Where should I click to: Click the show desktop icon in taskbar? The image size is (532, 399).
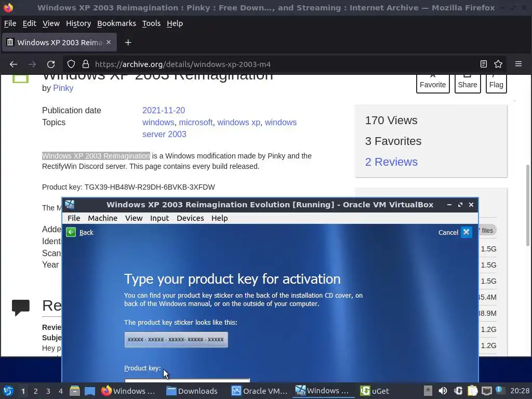89,391
